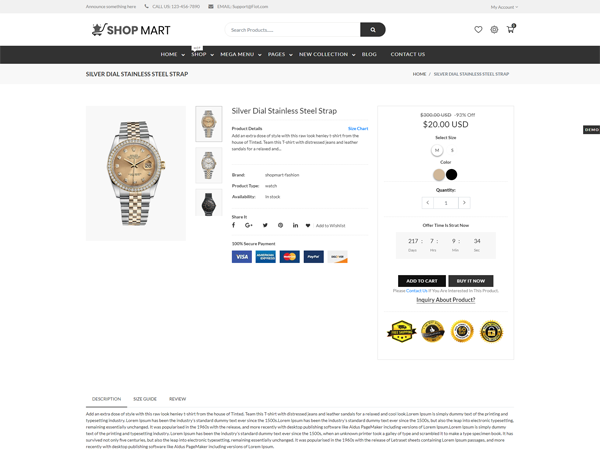Switch to the Size Guide tab

[145, 399]
